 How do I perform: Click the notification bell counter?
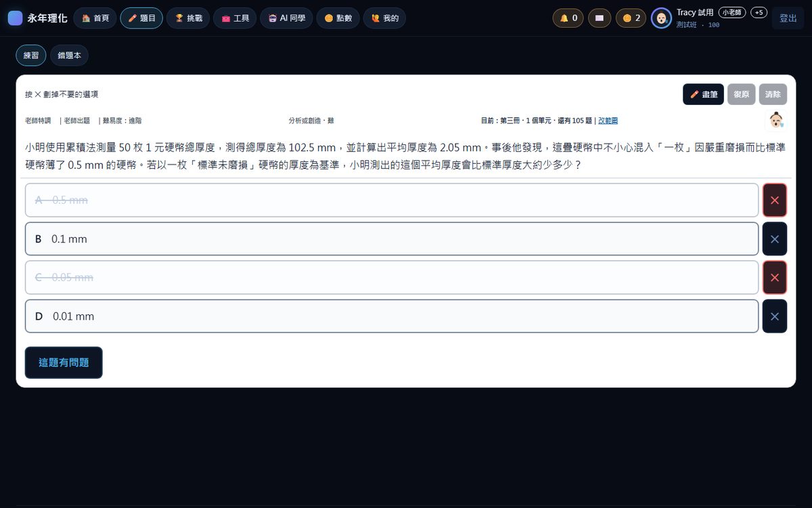click(568, 18)
